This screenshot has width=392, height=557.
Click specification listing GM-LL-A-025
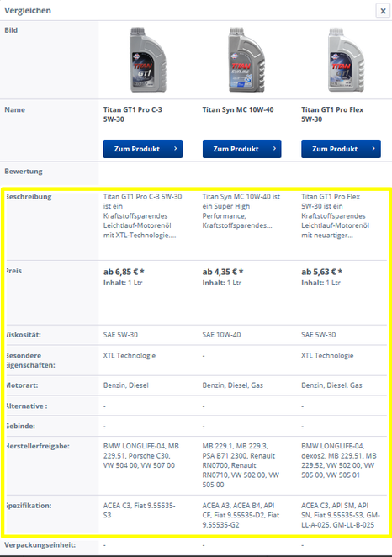point(341,515)
